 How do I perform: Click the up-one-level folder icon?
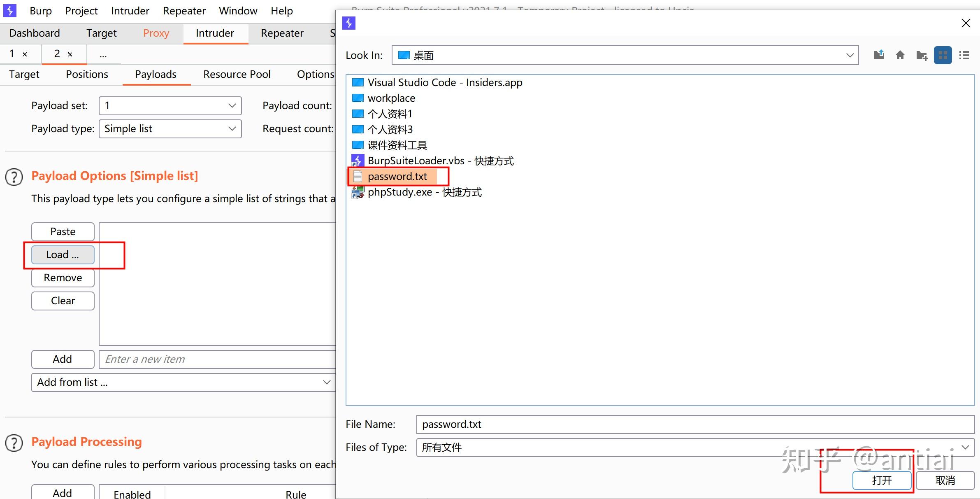878,55
